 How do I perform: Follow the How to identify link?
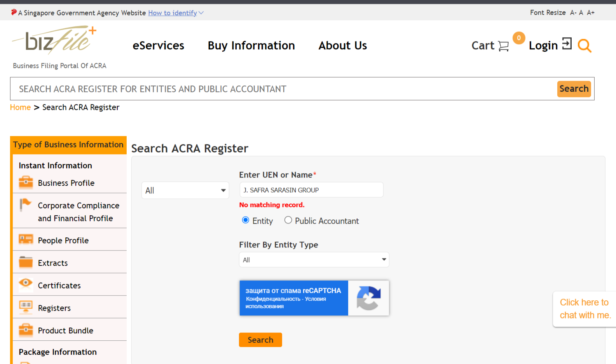173,13
